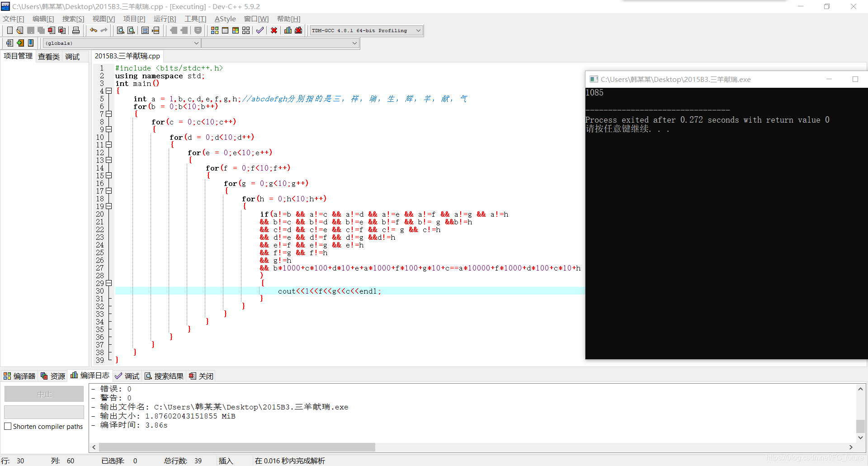The width and height of the screenshot is (868, 466).
Task: Save the current file via toolbar
Action: tap(31, 30)
